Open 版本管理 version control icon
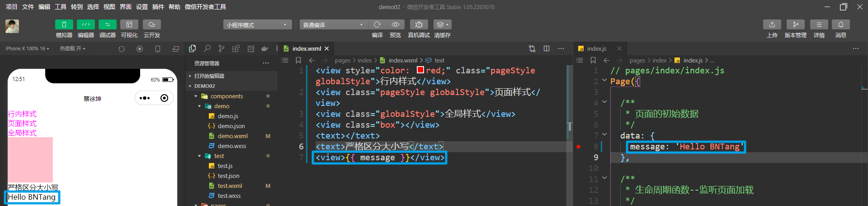The height and width of the screenshot is (206, 868). (796, 24)
